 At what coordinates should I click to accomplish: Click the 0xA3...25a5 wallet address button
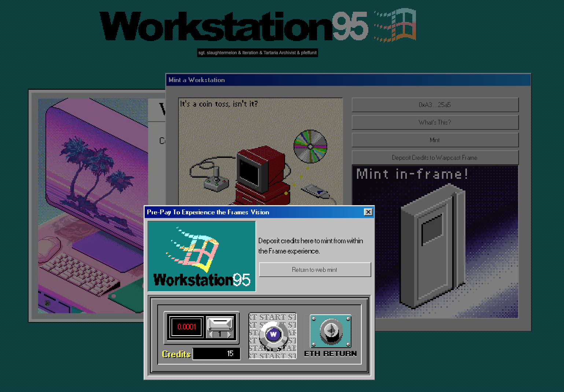(x=435, y=105)
